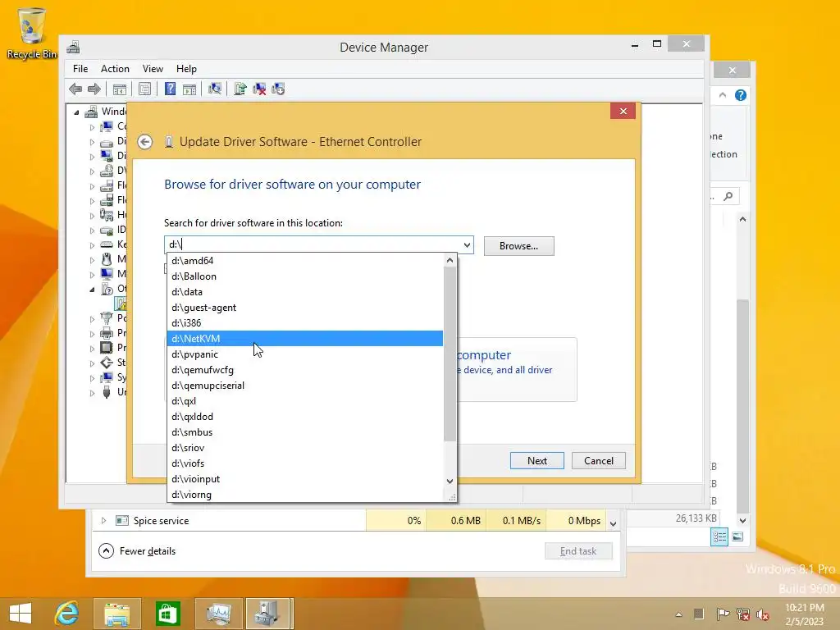
Task: Click the Windows Start button
Action: click(x=21, y=614)
